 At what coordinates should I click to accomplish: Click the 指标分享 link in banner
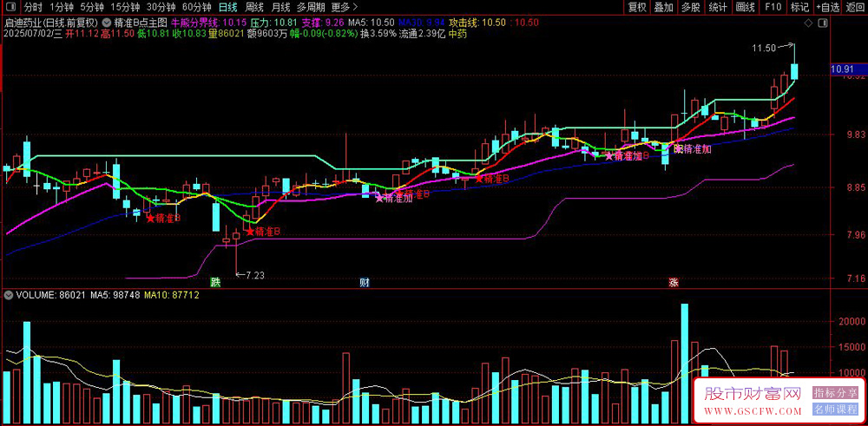coord(835,393)
